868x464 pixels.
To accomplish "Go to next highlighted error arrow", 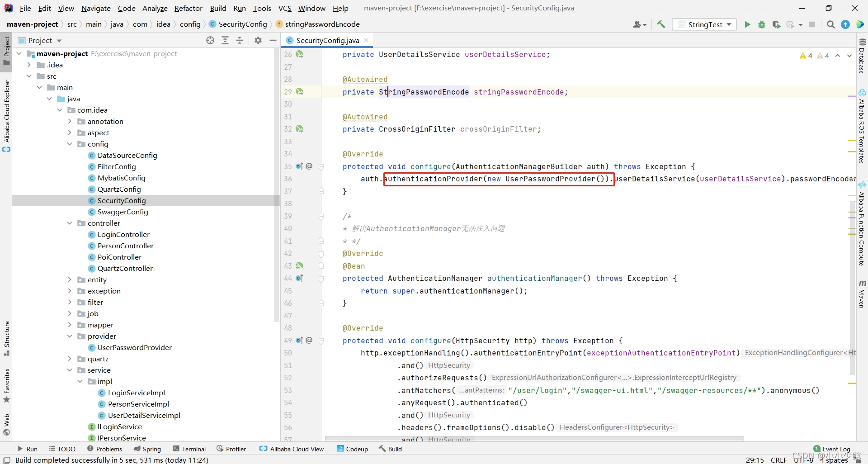I will point(849,56).
